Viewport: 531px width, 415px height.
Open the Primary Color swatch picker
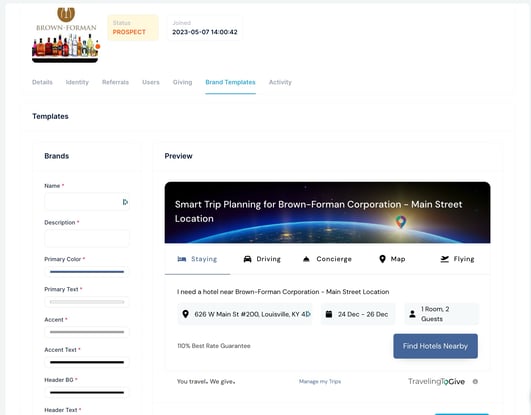(x=87, y=271)
